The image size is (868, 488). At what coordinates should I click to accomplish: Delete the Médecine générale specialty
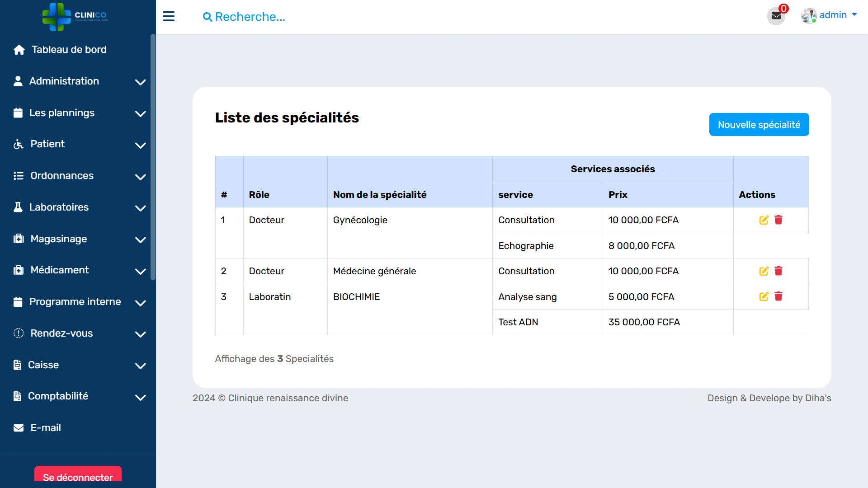pos(778,271)
